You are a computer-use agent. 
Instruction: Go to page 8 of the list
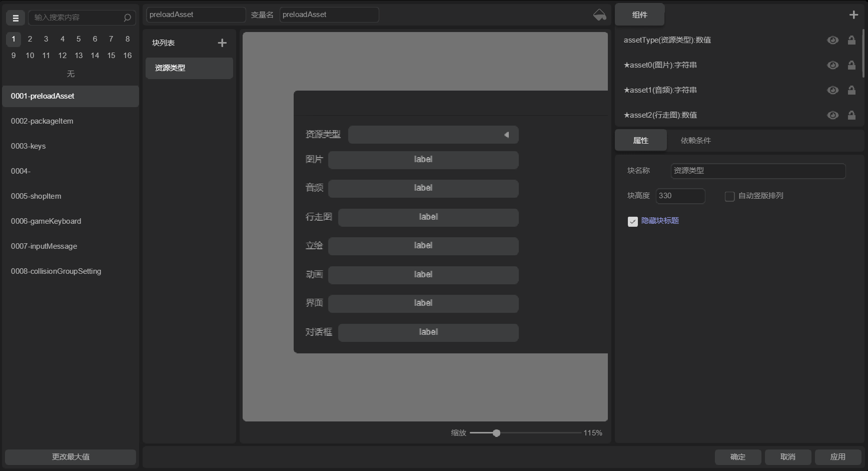tap(128, 39)
